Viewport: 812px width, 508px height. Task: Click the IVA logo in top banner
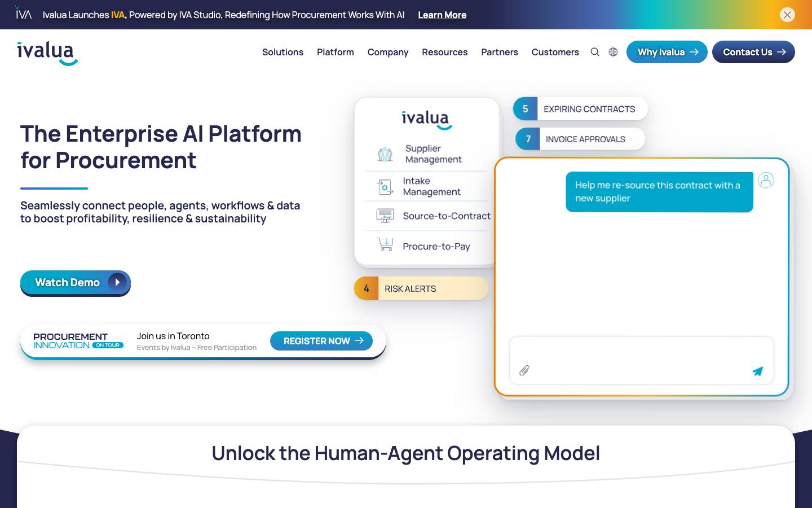[23, 13]
